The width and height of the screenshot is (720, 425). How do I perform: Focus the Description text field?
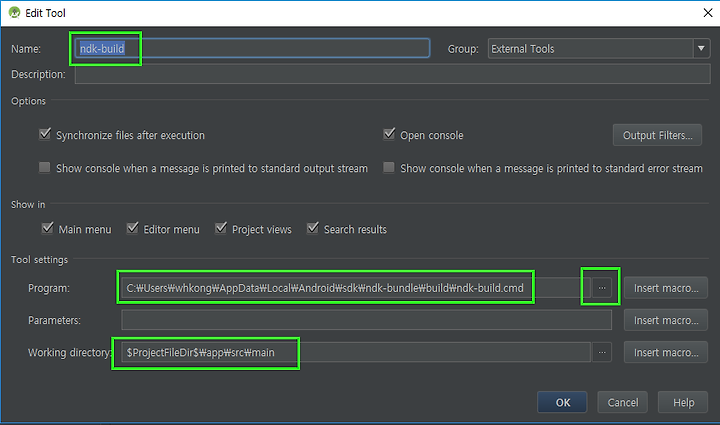pyautogui.click(x=393, y=74)
